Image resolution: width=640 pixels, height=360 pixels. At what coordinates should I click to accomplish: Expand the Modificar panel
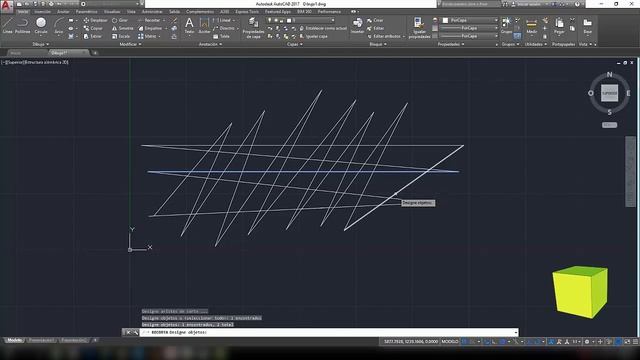[x=130, y=44]
